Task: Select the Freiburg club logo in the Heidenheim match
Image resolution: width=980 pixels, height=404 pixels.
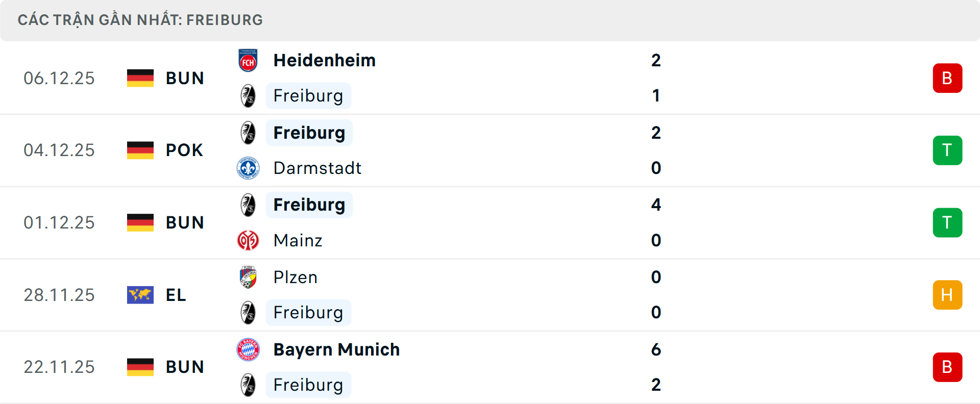Action: (248, 96)
